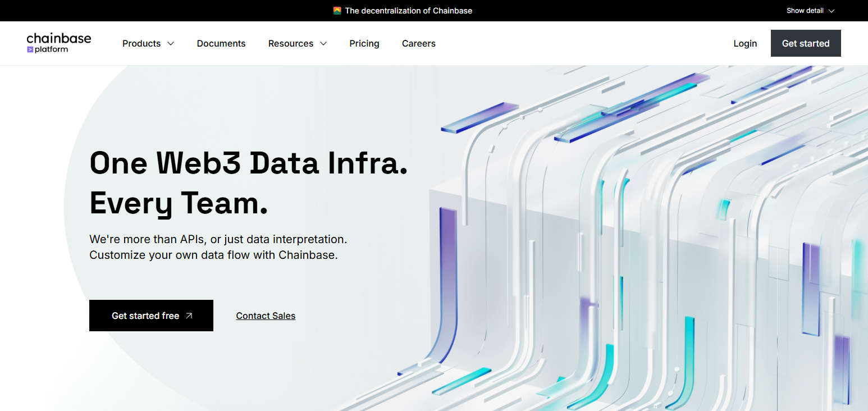Click the Login link
This screenshot has width=868, height=411.
(x=745, y=43)
